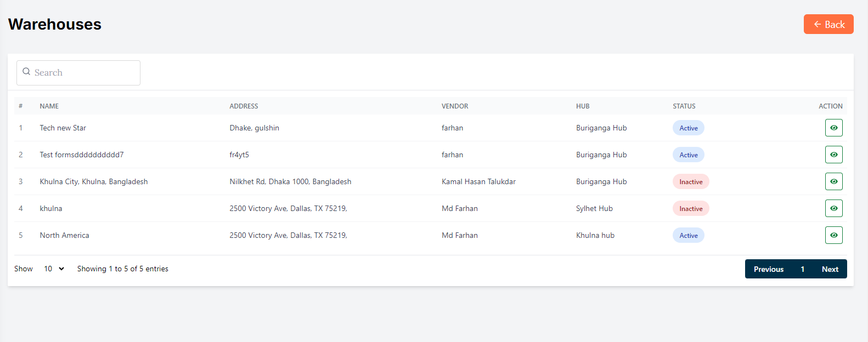This screenshot has height=342, width=868.
Task: Go to the Next page
Action: coord(830,269)
